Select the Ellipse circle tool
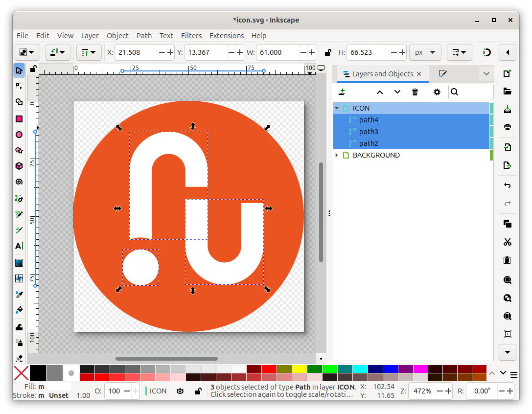This screenshot has width=532, height=414. [19, 135]
